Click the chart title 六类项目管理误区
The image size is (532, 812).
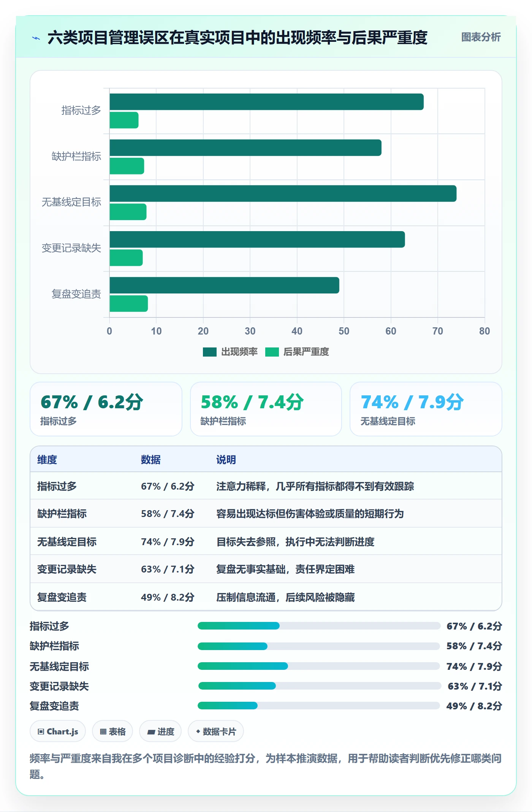coord(237,38)
